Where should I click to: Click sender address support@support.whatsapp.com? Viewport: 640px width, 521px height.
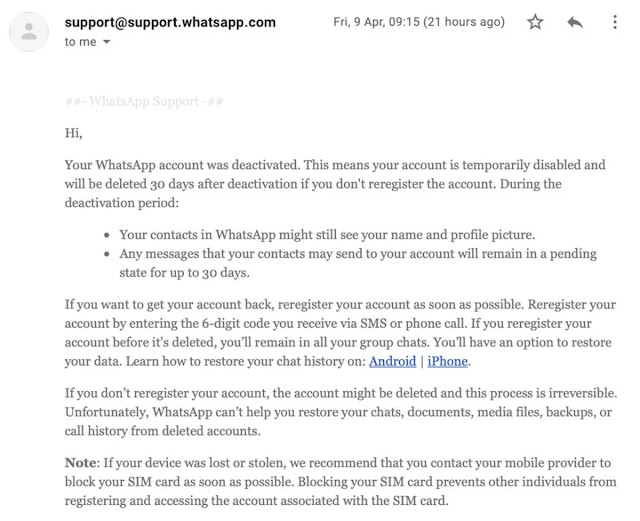[170, 22]
